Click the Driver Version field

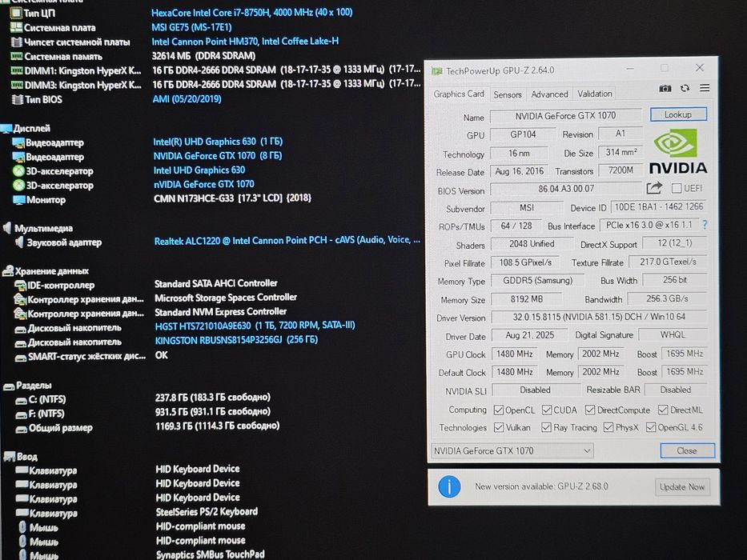(x=599, y=317)
